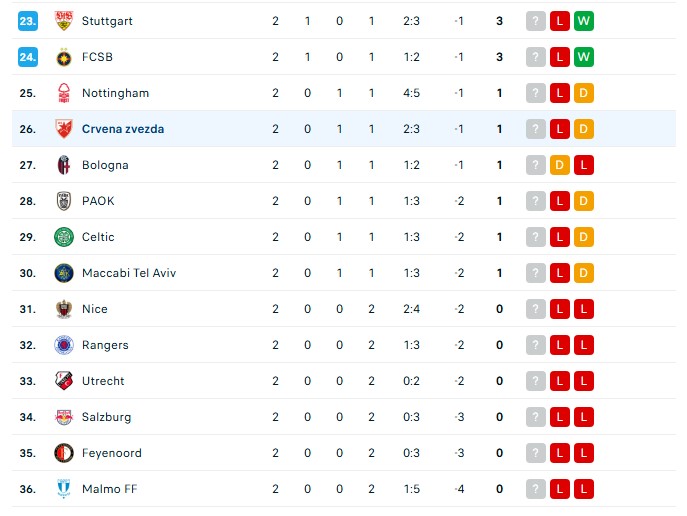Click the Stuttgart club crest icon
The image size is (687, 516).
coord(64,21)
